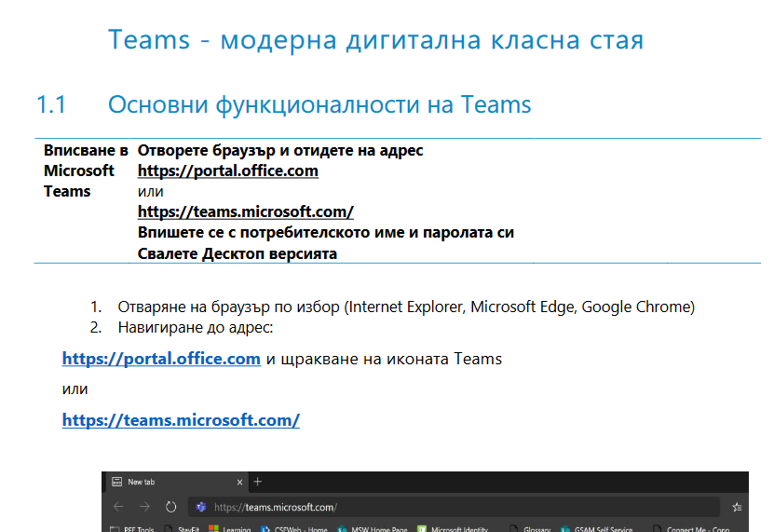This screenshot has height=532, width=774.
Task: Open the black teams.microsoft.com link in the table
Action: pos(246,211)
